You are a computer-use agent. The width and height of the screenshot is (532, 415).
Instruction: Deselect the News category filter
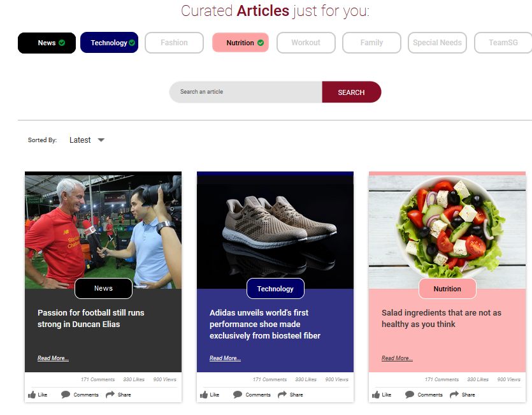[47, 43]
